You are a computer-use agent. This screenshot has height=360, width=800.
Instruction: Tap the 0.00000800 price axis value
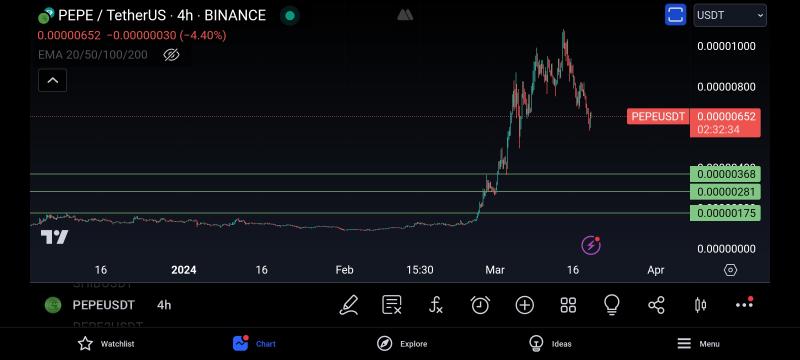coord(727,87)
